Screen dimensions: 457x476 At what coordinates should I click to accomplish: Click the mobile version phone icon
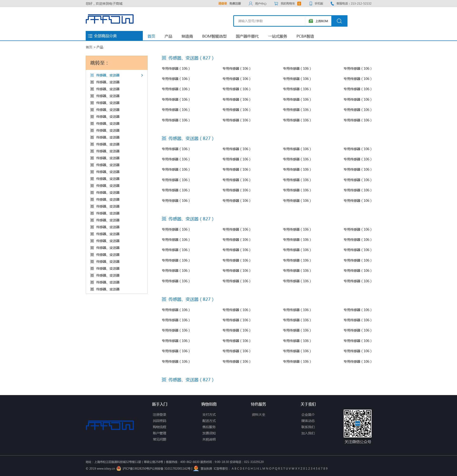coord(311,3)
